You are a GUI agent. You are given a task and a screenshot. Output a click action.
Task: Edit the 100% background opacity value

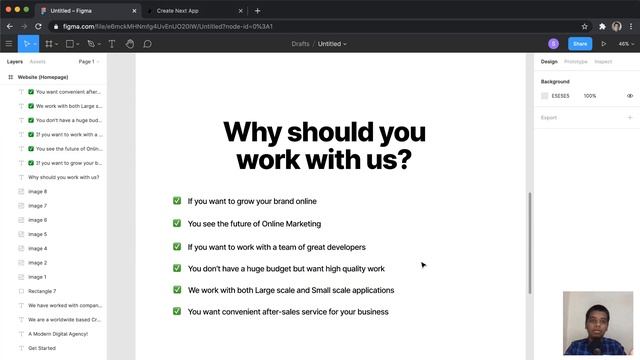tap(590, 96)
